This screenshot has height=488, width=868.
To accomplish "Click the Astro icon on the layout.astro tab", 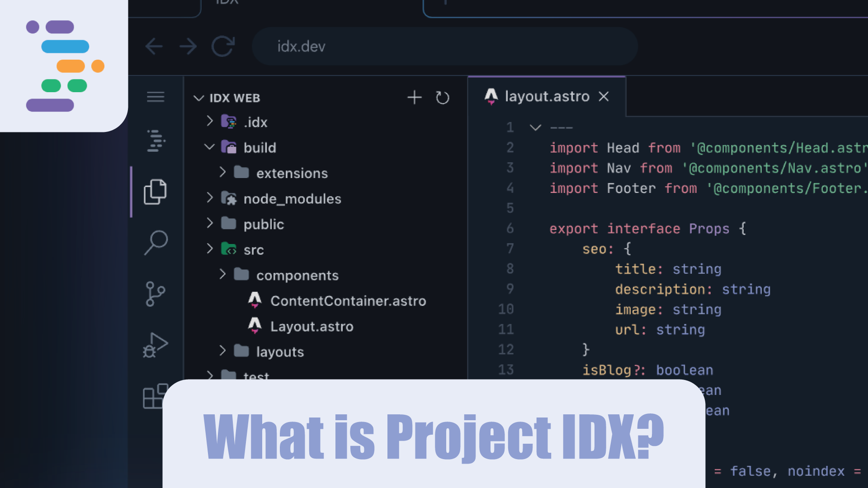I will tap(491, 96).
